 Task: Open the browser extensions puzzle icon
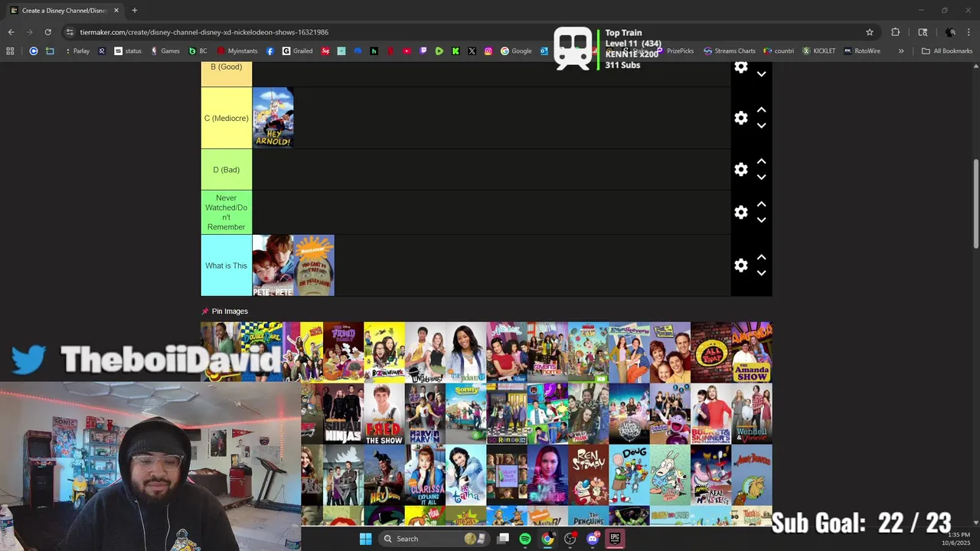[x=895, y=32]
